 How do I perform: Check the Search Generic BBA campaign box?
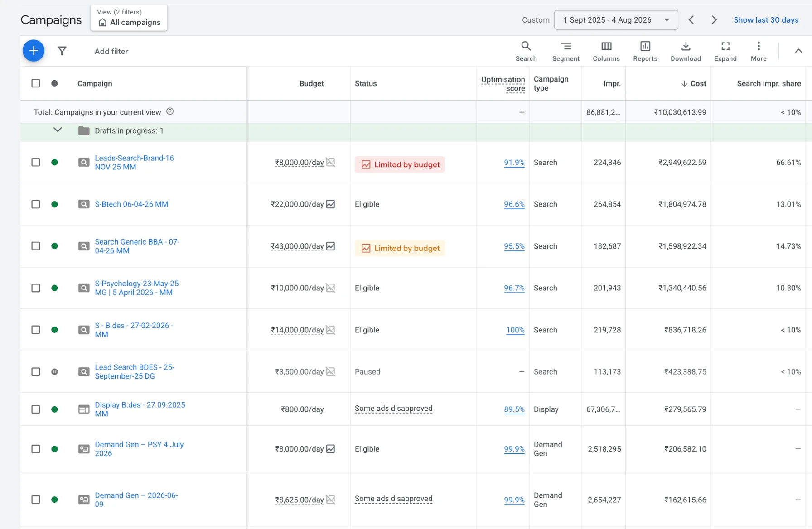(36, 246)
